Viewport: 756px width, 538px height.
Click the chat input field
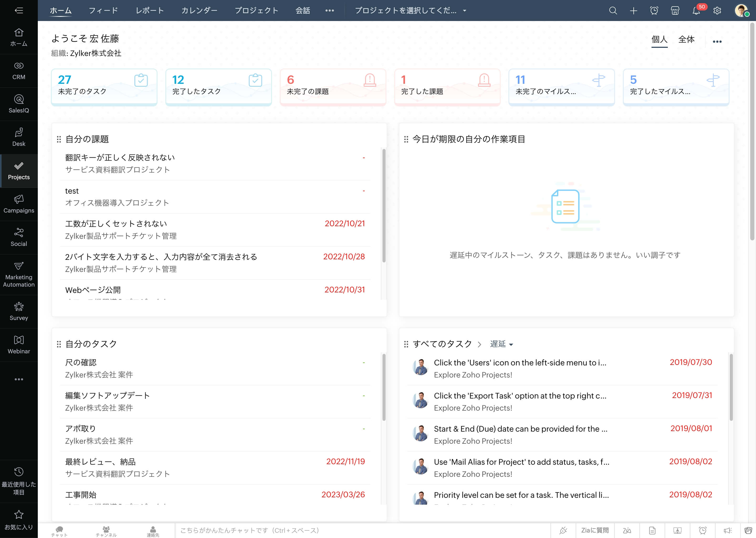331,530
